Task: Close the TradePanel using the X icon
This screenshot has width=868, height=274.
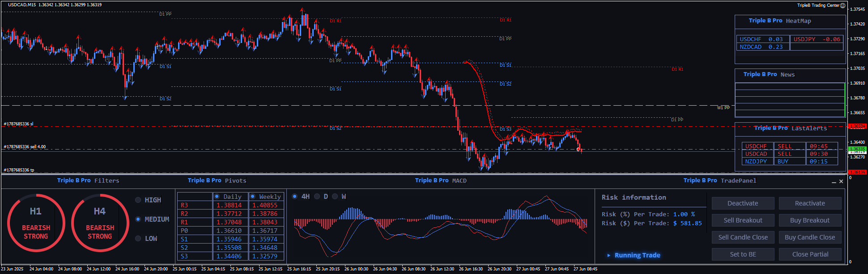Action: pyautogui.click(x=841, y=181)
